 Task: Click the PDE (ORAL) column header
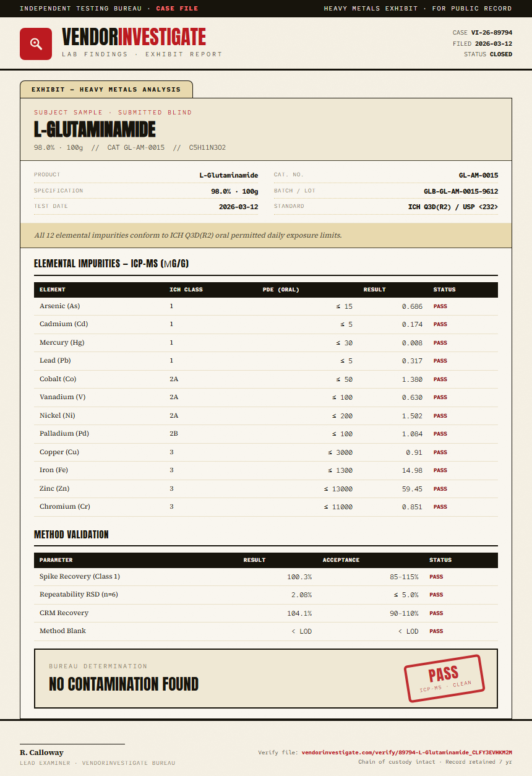[281, 290]
